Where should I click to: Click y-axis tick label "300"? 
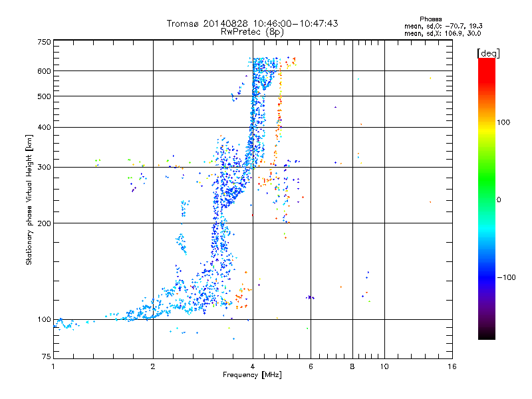pos(44,168)
